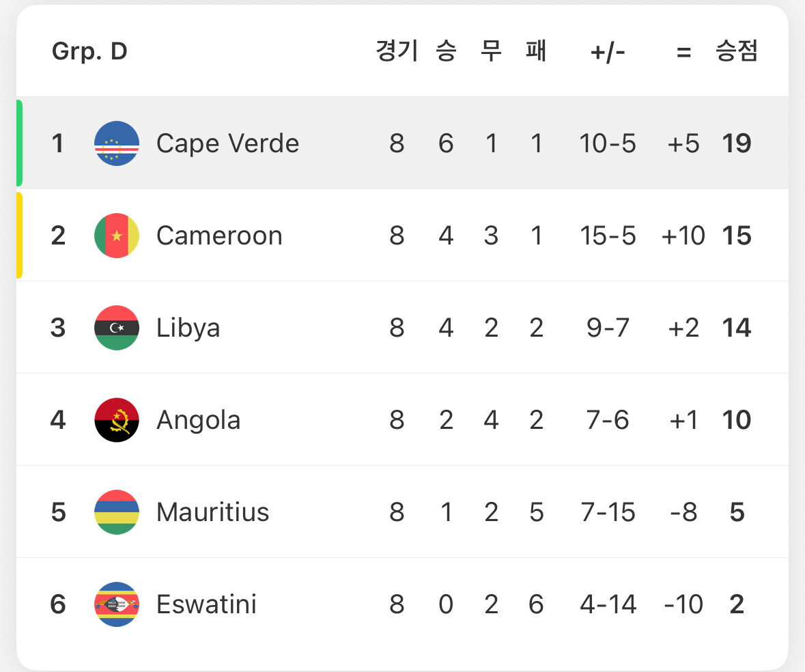805x672 pixels.
Task: Click the Eswatini flag icon
Action: tap(117, 604)
